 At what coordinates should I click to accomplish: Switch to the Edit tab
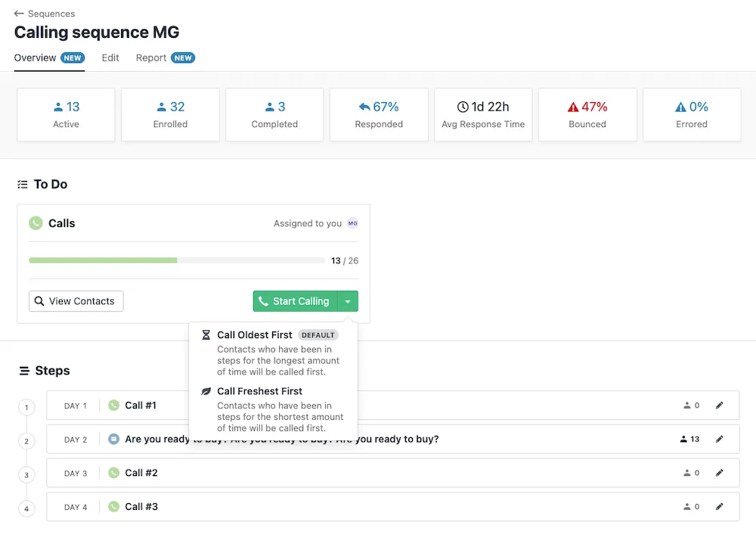(x=110, y=58)
